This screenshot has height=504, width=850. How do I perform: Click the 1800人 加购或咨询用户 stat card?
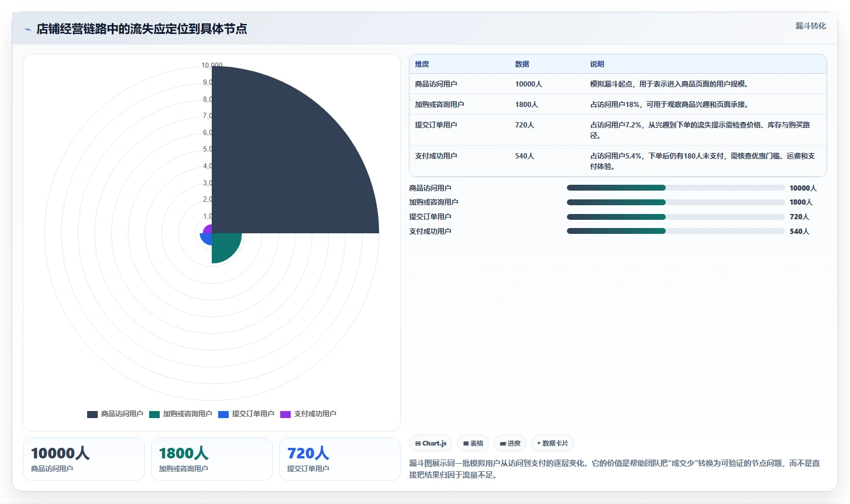(212, 459)
